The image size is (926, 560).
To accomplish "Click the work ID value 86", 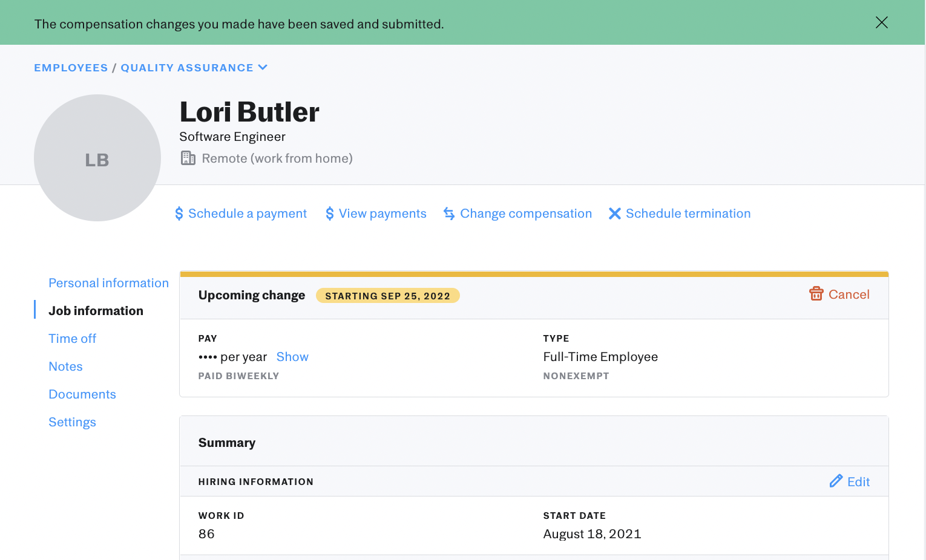I will click(x=206, y=534).
